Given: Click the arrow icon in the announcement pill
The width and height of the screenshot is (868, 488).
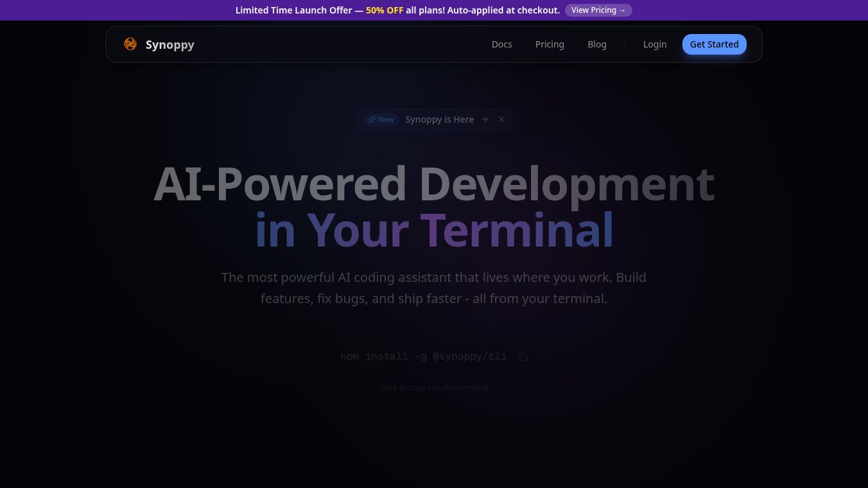Looking at the screenshot, I should tap(485, 119).
